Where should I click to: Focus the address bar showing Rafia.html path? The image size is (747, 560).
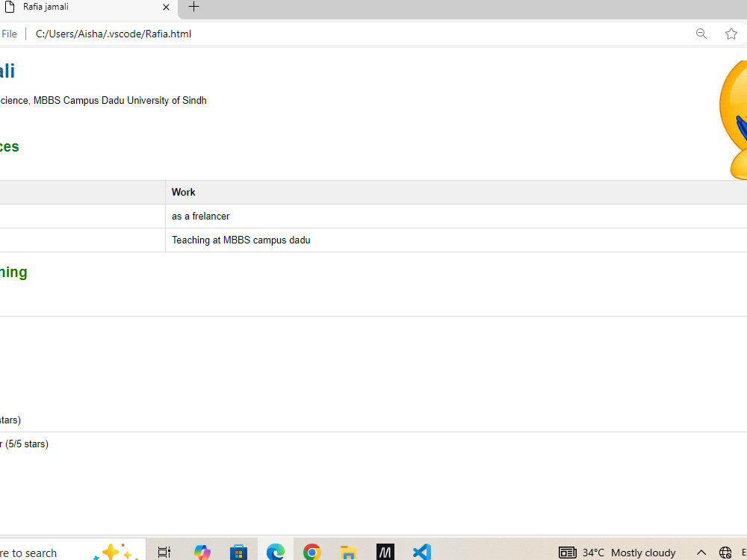tap(114, 34)
